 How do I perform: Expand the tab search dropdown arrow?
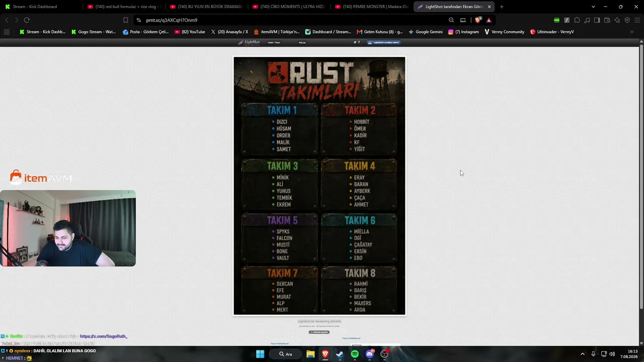(x=593, y=7)
